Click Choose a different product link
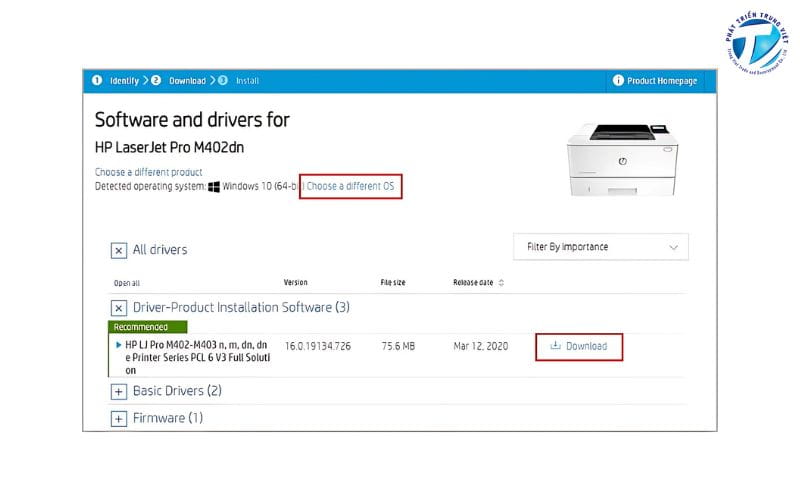The image size is (800, 500). point(148,172)
